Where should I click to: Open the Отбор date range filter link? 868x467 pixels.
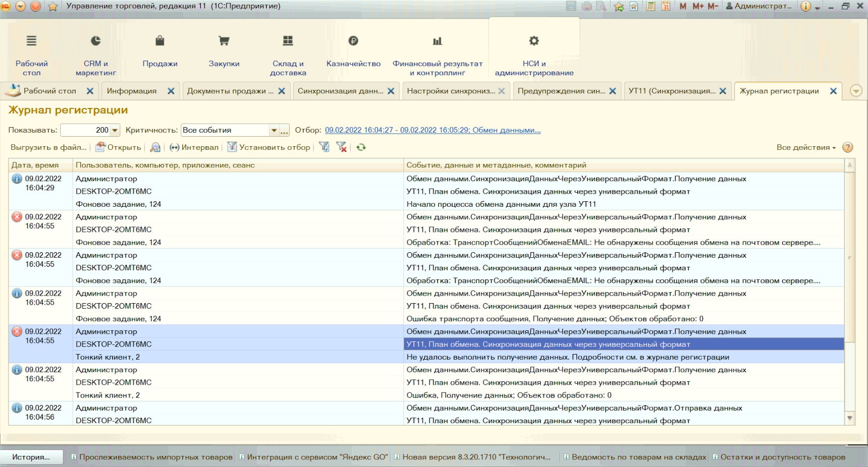(432, 130)
